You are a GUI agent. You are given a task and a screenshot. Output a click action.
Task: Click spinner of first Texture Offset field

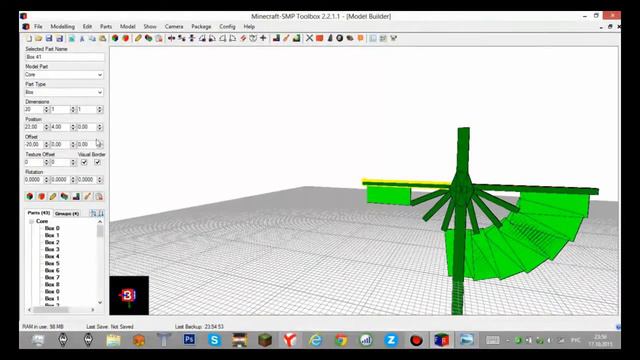[x=46, y=162]
